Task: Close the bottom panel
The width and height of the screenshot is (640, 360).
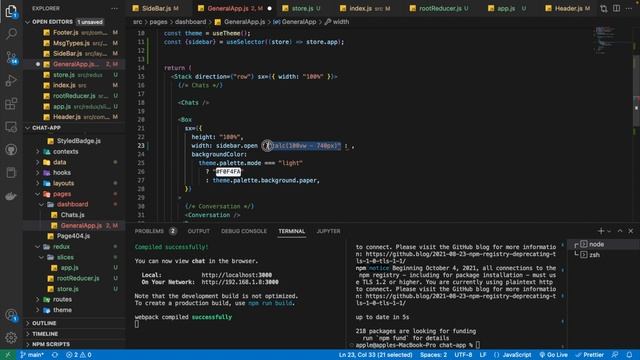Action: pos(631,231)
